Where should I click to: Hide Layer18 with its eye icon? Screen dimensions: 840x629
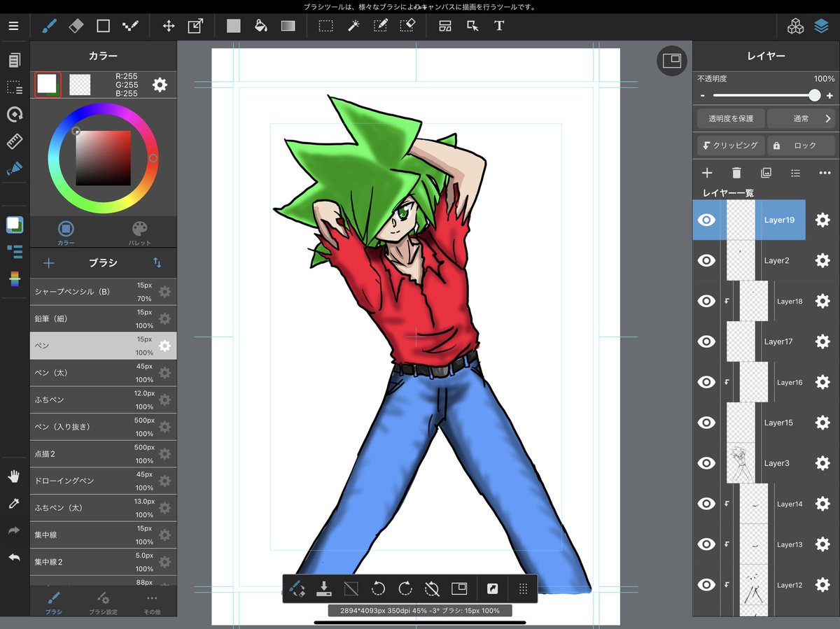706,301
